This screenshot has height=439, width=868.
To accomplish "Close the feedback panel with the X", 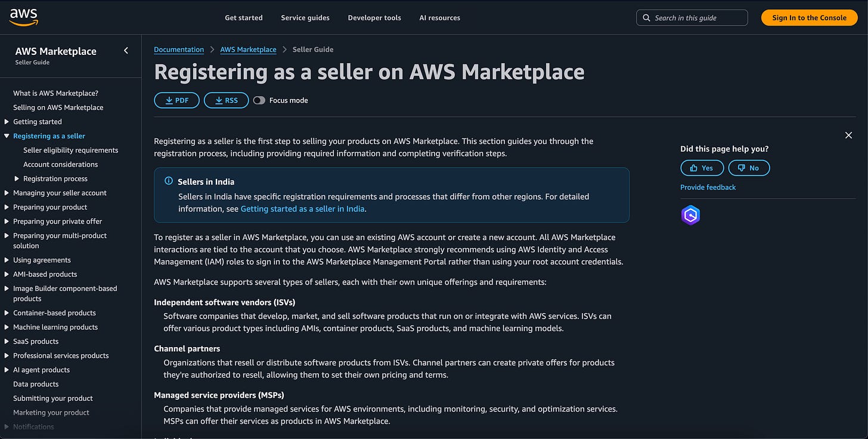I will (848, 135).
